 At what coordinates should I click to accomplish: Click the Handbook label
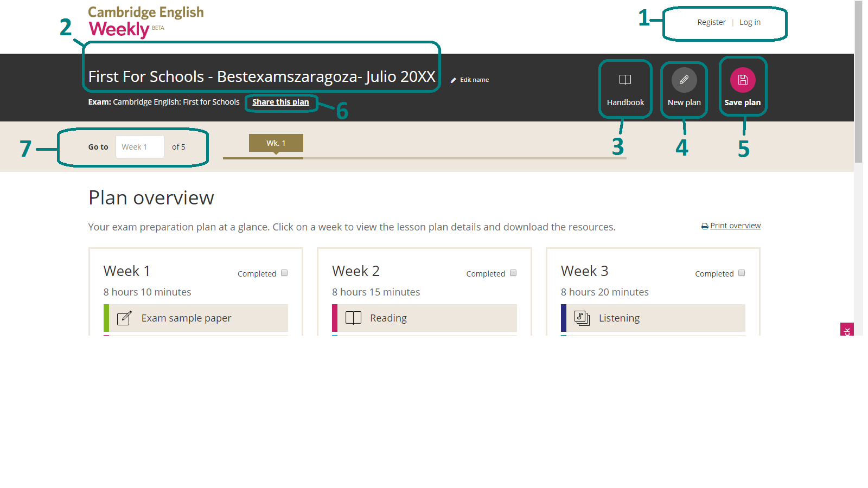tap(626, 102)
